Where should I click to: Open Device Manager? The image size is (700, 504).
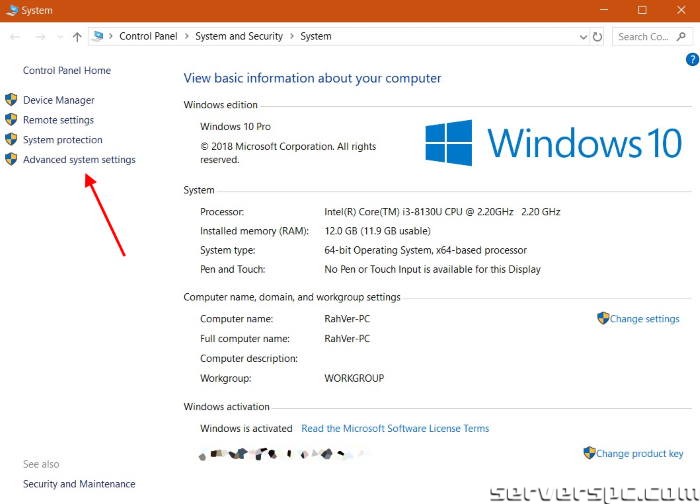point(59,100)
